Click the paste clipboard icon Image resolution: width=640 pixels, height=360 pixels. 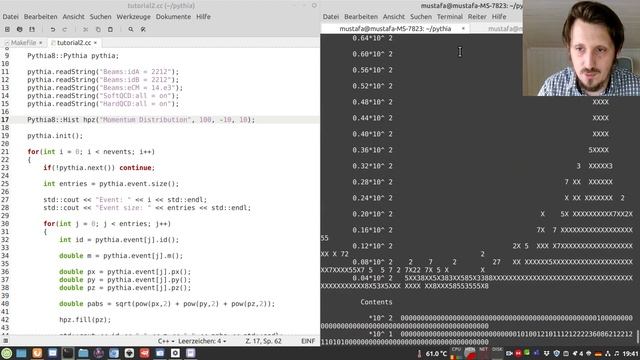tap(110, 29)
